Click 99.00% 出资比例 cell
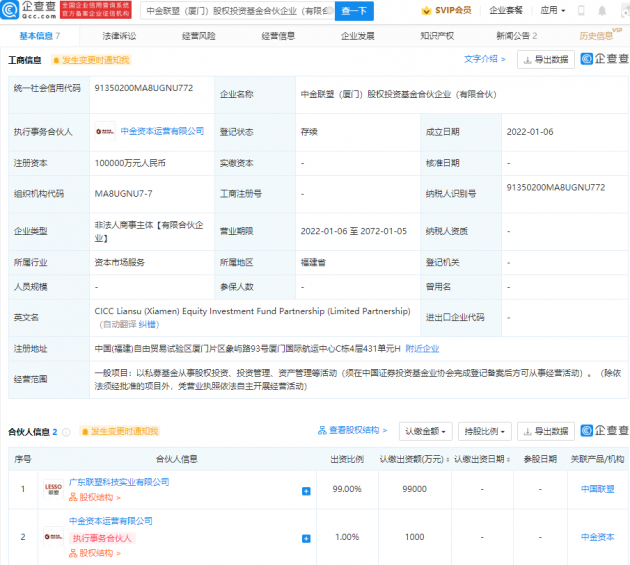Screen dimensions: 630x565 tap(347, 489)
